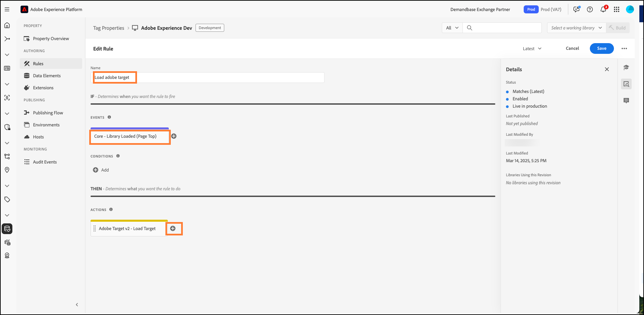Add another action after Load Target

pos(173,228)
